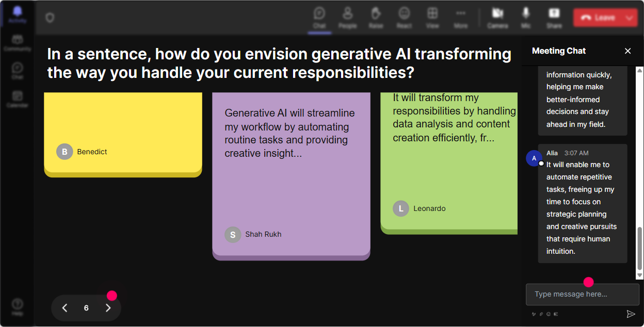Screen dimensions: 644x327
Task: Click the scroll-up arrow of the chat scrollbar
Action: coord(640,70)
